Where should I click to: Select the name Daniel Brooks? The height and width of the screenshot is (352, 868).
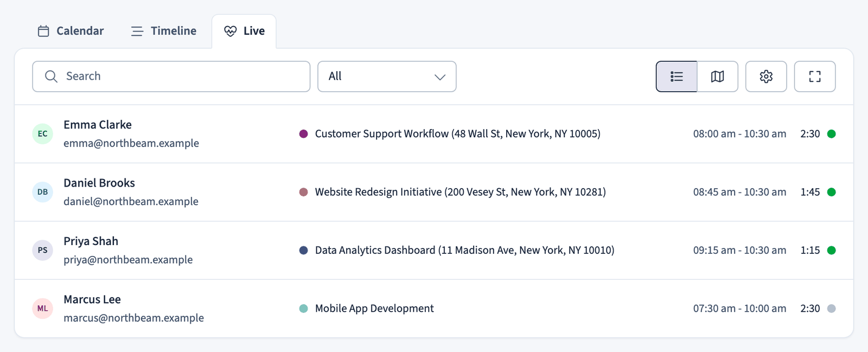pos(99,183)
